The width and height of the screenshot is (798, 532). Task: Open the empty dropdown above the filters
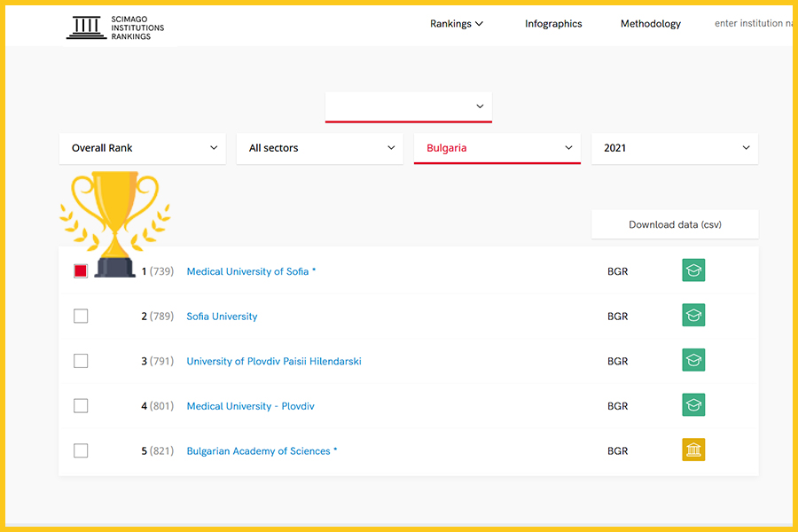click(x=408, y=107)
